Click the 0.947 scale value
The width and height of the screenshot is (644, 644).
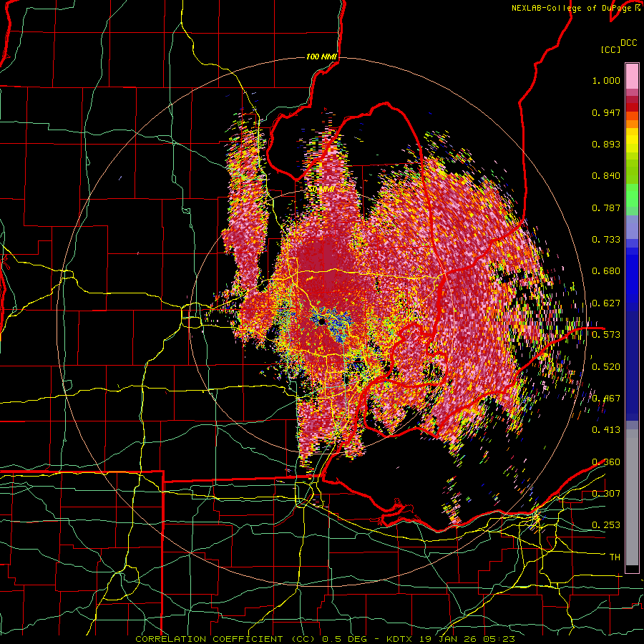pyautogui.click(x=606, y=112)
